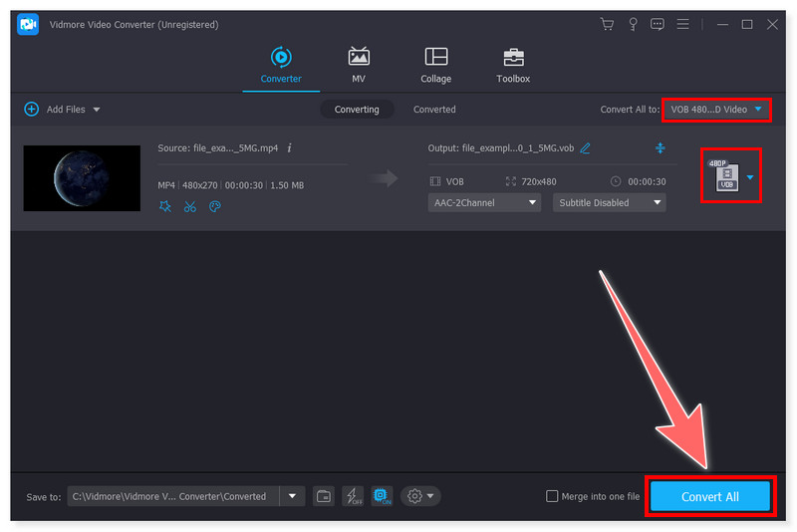This screenshot has height=532, width=797.
Task: Click the Earth video thumbnail
Action: click(x=82, y=178)
